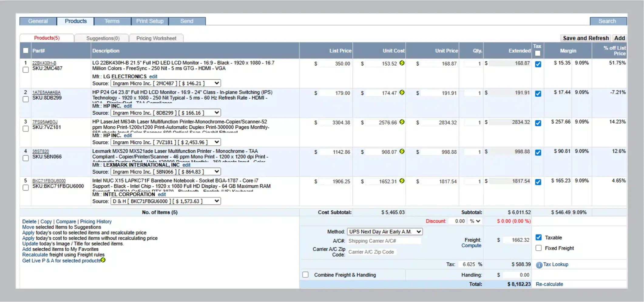Viewport: 644px width, 302px height.
Task: Open the discount percent type dropdown
Action: pos(475,221)
